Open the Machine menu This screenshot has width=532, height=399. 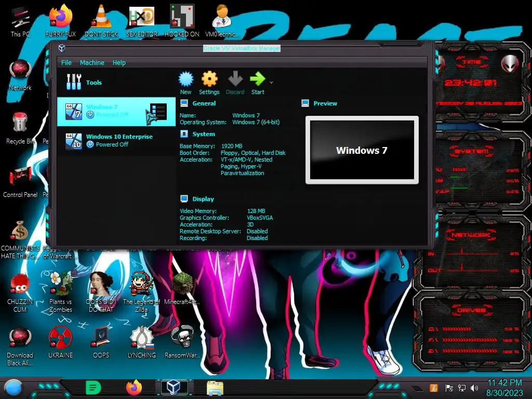coord(92,63)
